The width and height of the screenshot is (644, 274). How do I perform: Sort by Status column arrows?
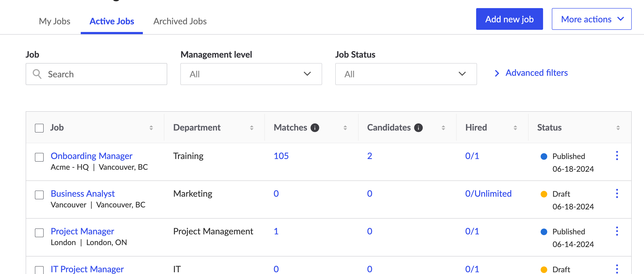click(x=618, y=128)
